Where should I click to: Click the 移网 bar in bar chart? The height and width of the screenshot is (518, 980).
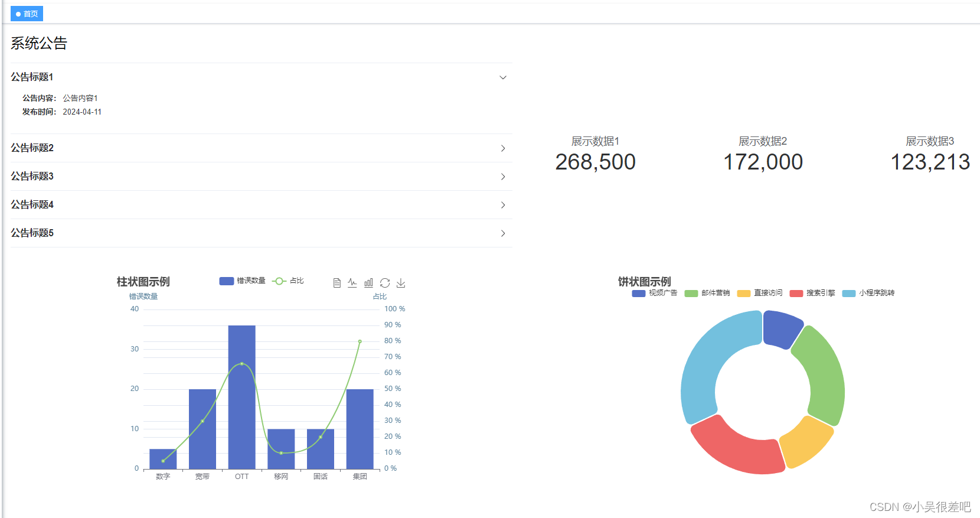coord(281,449)
